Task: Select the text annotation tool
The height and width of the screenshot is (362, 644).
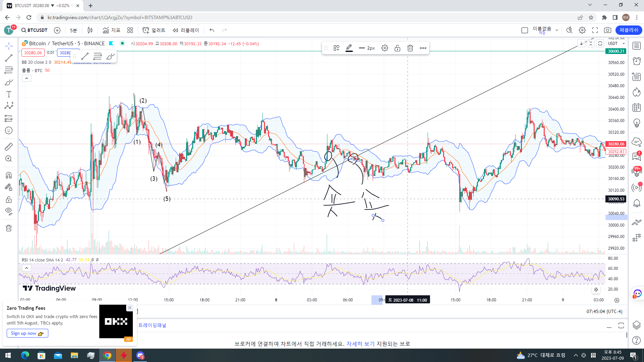Action: tap(9, 94)
